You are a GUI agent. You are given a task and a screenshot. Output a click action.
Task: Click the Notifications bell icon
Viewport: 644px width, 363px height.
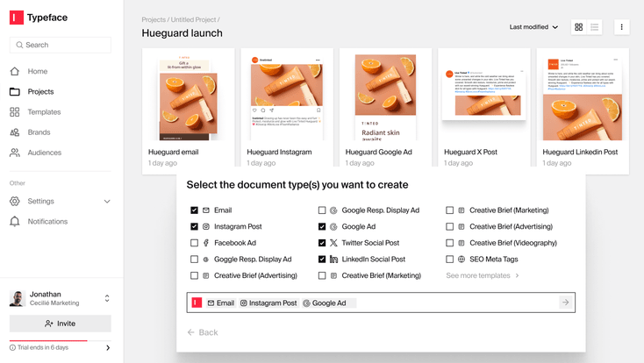click(x=15, y=221)
